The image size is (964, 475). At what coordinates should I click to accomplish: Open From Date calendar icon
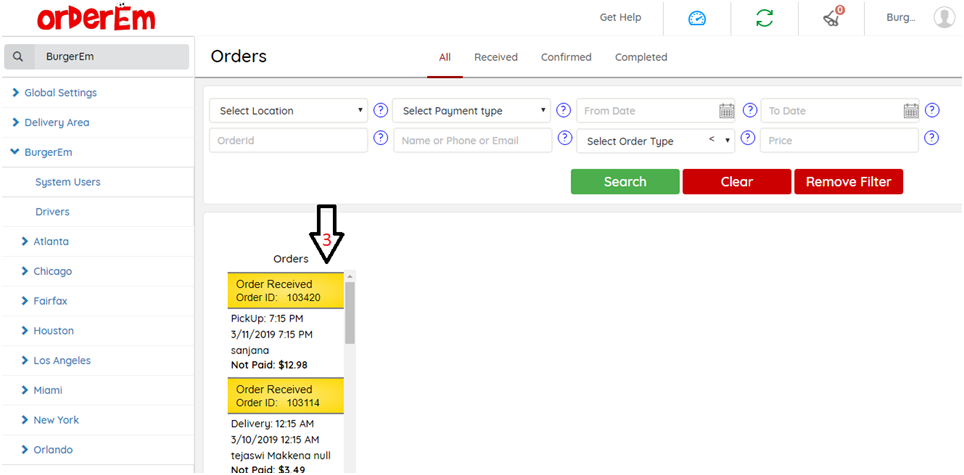(727, 111)
